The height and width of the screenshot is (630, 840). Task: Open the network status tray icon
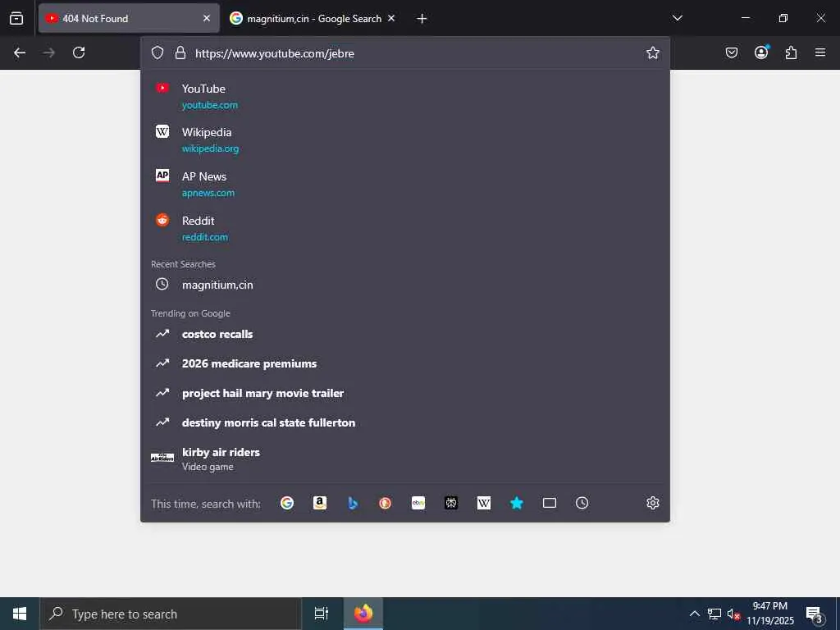(714, 614)
